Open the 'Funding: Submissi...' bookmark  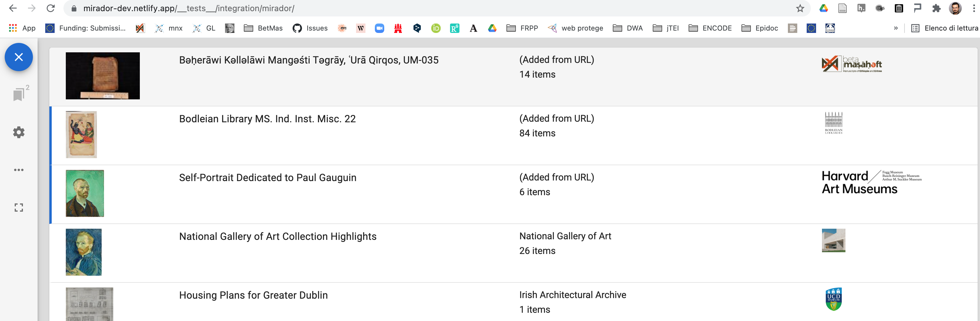coord(85,28)
